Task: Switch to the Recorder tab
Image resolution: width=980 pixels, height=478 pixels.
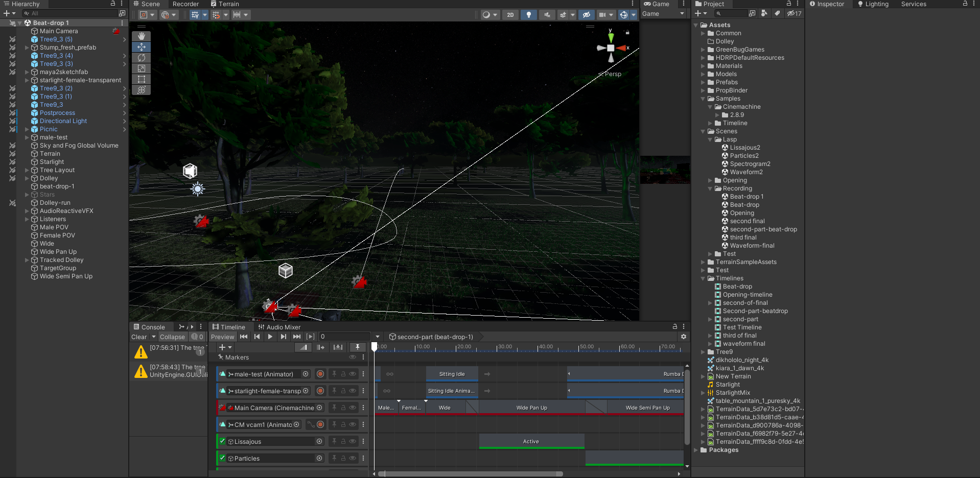Action: coord(185,4)
